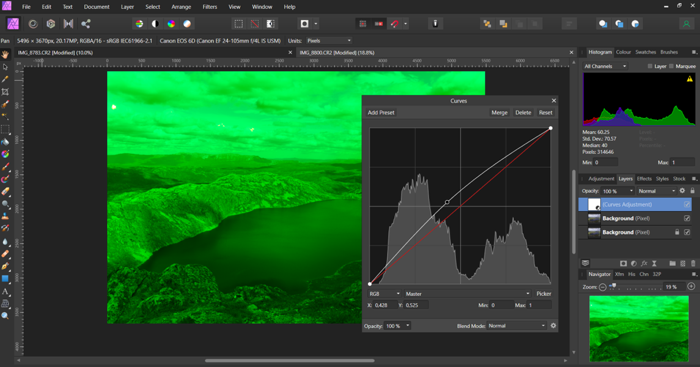700x367 pixels.
Task: Switch to the Photo persona icon
Action: [13, 24]
